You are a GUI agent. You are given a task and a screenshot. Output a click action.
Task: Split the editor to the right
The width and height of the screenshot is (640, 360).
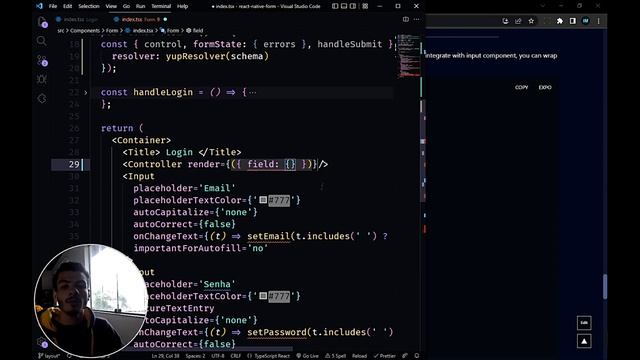tap(406, 19)
